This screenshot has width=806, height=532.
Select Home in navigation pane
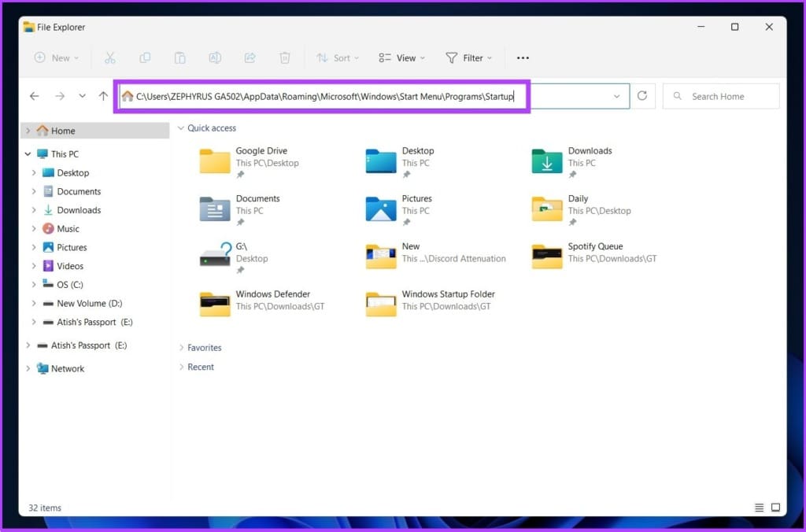(95, 131)
